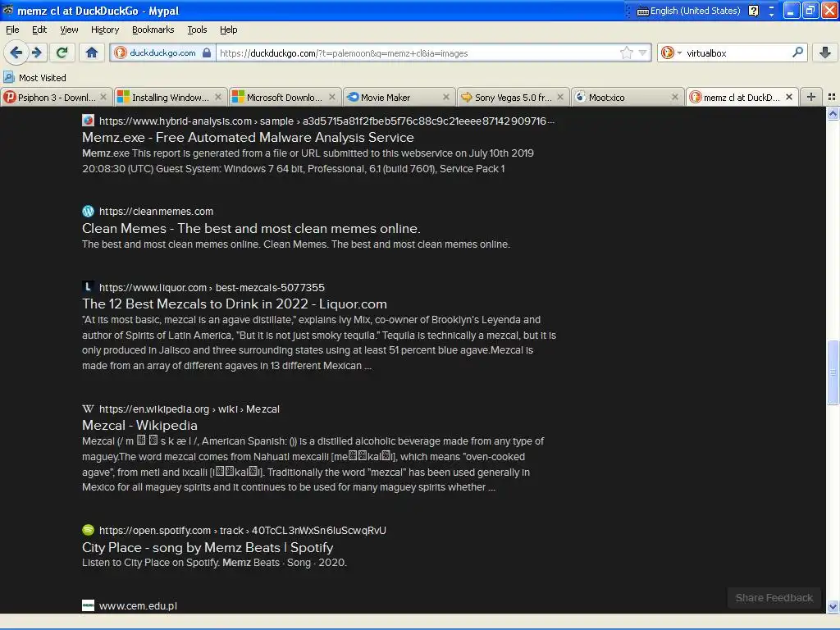The image size is (840, 630).
Task: Click the scrollbar down arrow
Action: point(833,607)
